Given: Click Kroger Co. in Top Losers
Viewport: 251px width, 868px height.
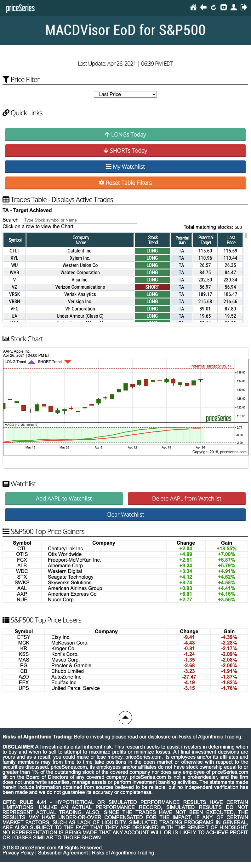Looking at the screenshot, I should coord(63,649).
